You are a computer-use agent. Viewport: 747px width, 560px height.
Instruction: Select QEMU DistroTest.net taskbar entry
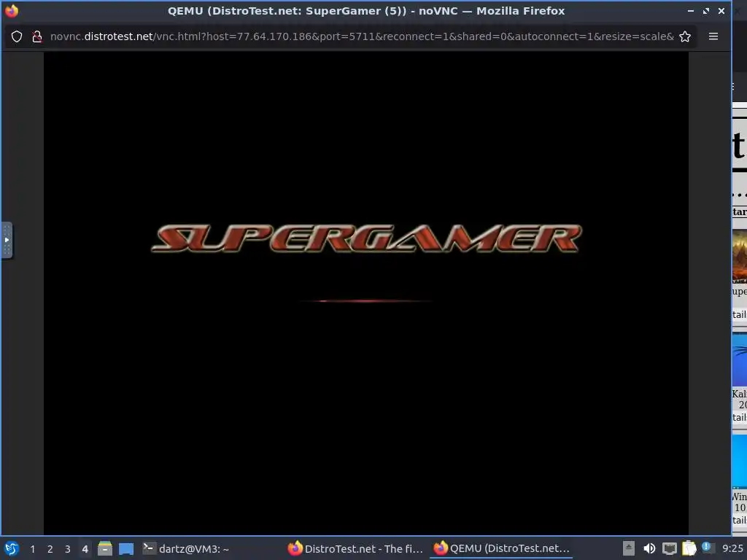click(x=501, y=548)
